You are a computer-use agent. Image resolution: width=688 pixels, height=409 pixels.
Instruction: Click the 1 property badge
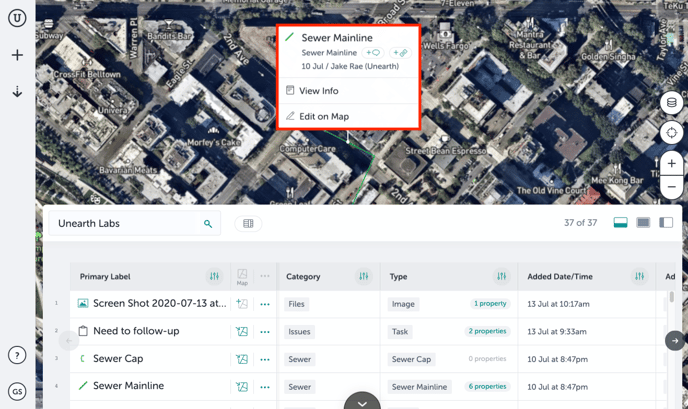(490, 304)
